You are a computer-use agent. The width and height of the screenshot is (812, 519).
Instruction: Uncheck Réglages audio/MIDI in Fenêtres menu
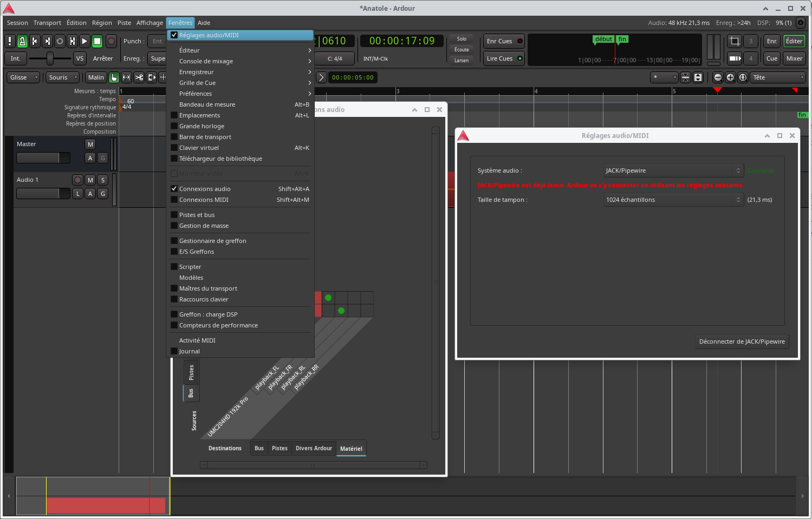coord(174,35)
